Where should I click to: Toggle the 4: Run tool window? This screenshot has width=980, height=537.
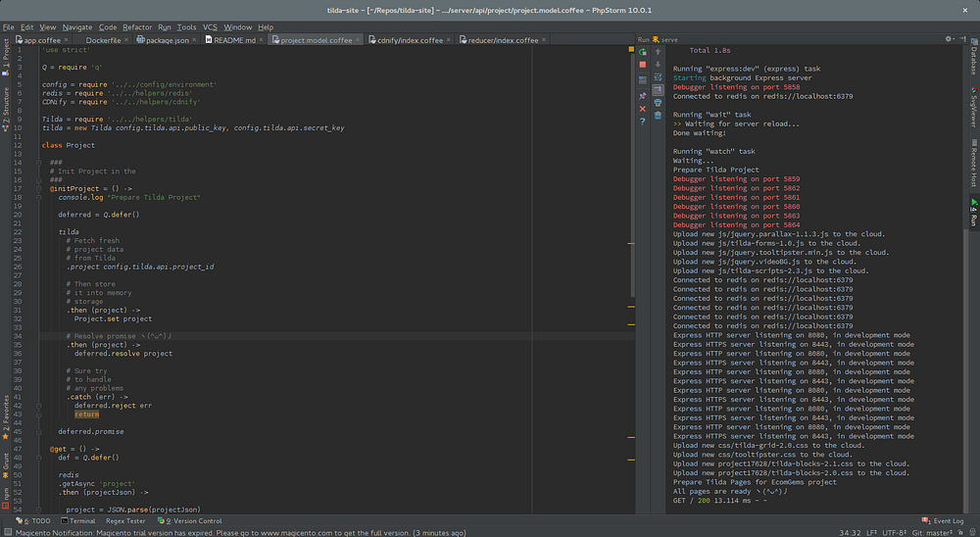click(x=974, y=213)
